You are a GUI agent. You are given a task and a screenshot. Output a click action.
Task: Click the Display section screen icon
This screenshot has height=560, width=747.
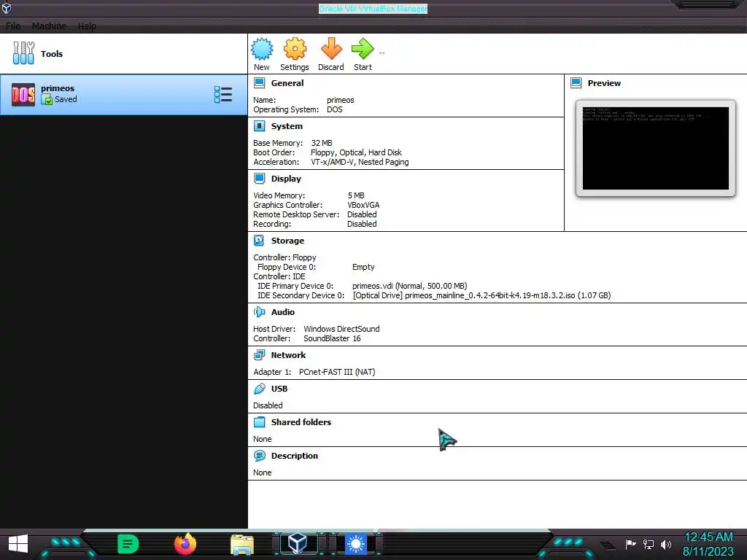tap(259, 179)
